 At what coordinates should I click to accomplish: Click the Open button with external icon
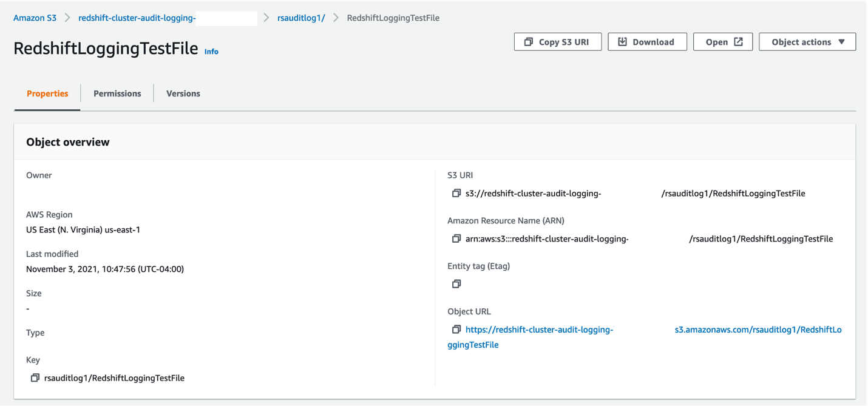tap(723, 42)
